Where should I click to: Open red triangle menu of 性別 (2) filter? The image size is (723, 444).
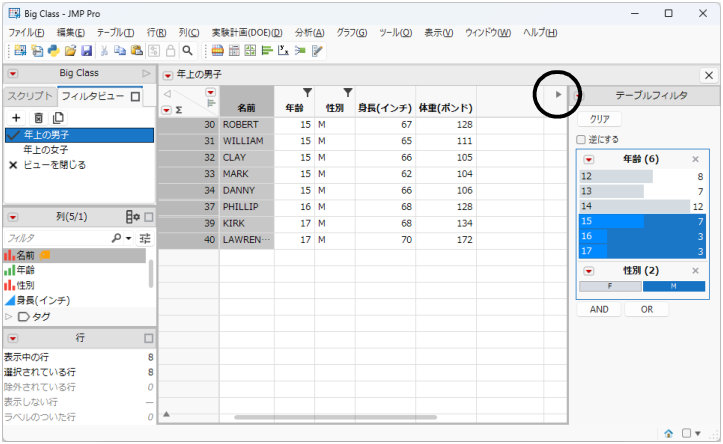(x=589, y=271)
